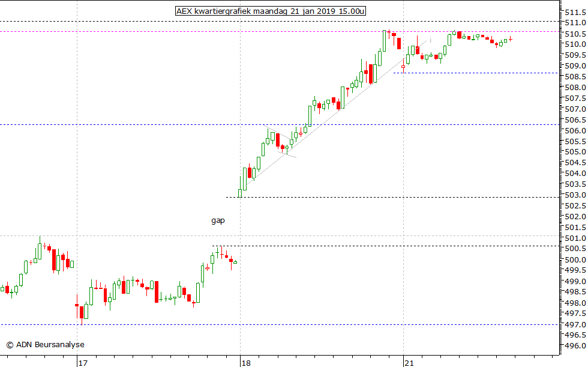
Task: Click the 497.0 price axis label
Action: [x=575, y=324]
